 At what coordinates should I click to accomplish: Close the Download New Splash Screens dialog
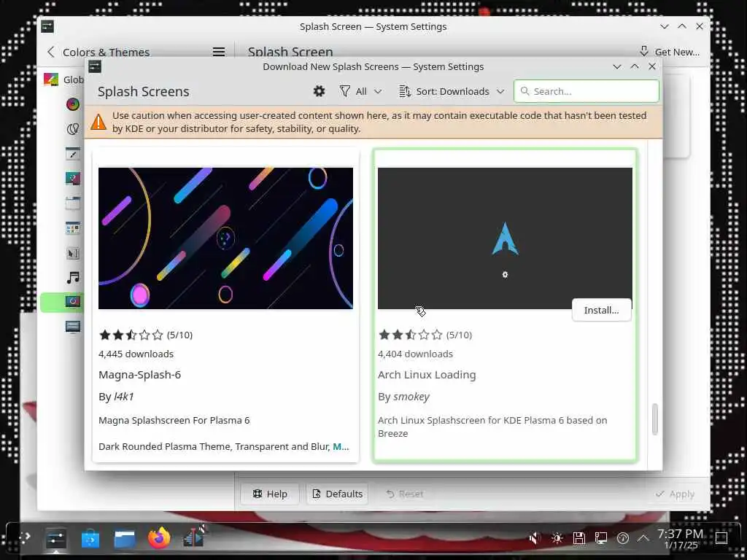pos(652,66)
